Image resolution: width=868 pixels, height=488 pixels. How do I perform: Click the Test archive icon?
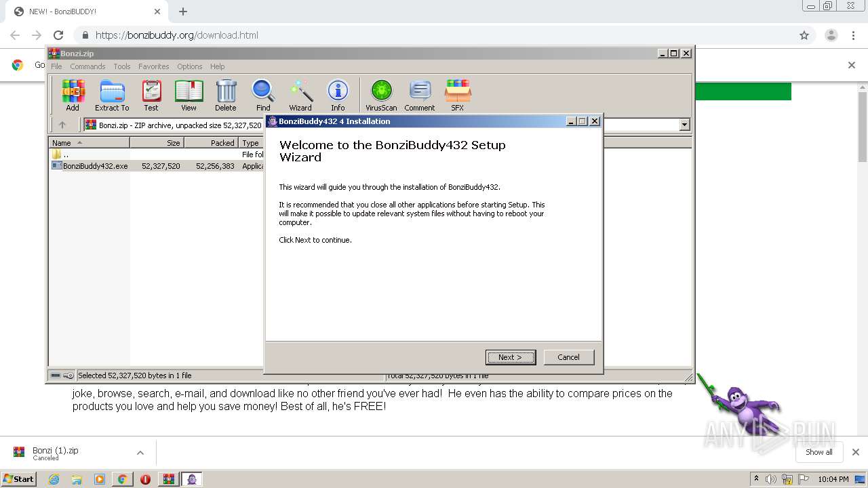151,95
